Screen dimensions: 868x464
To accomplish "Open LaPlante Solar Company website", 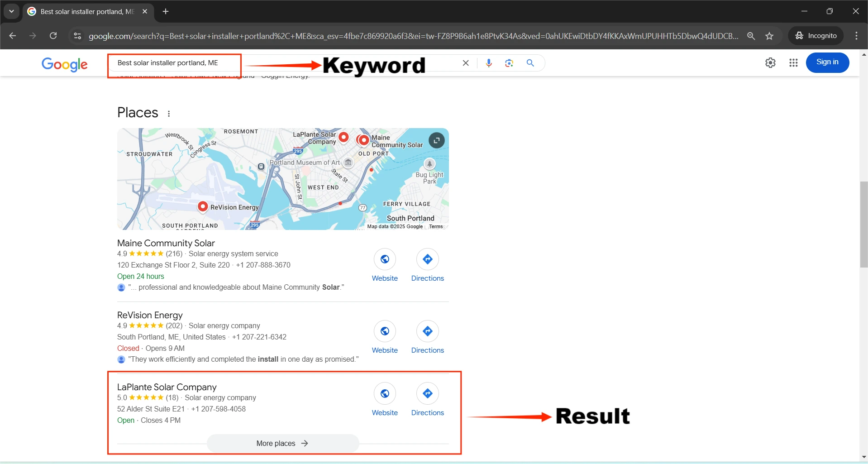I will (x=385, y=400).
